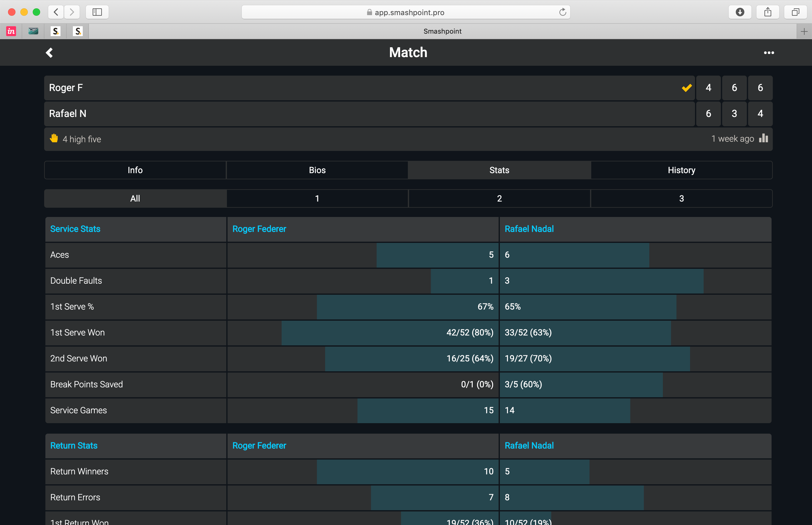The width and height of the screenshot is (812, 525).
Task: Click the Match page title
Action: 408,52
